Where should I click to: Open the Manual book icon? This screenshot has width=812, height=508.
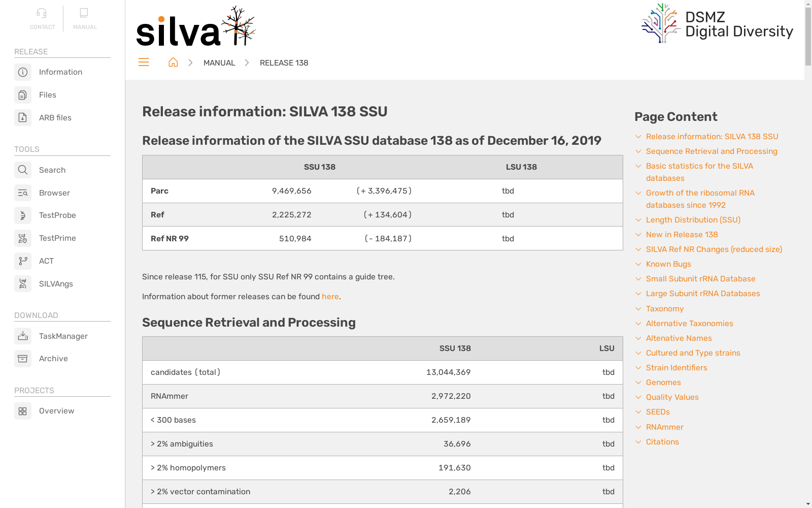coord(84,13)
